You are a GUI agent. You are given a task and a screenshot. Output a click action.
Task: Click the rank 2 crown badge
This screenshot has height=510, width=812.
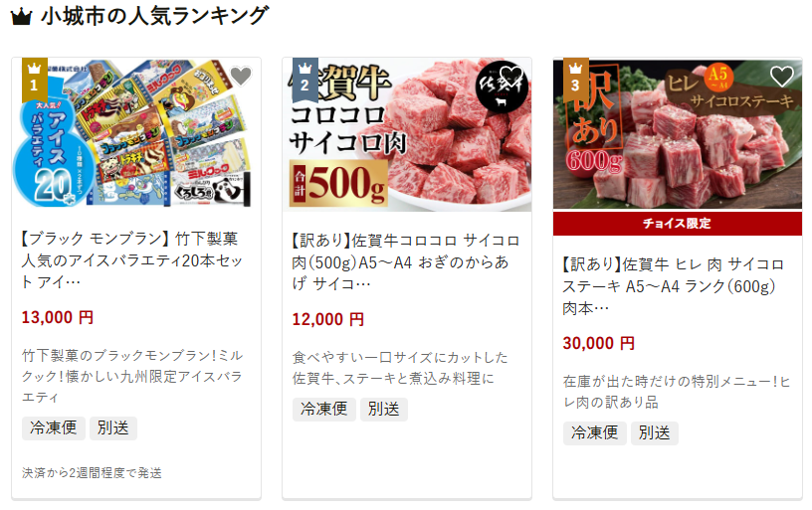tap(305, 80)
